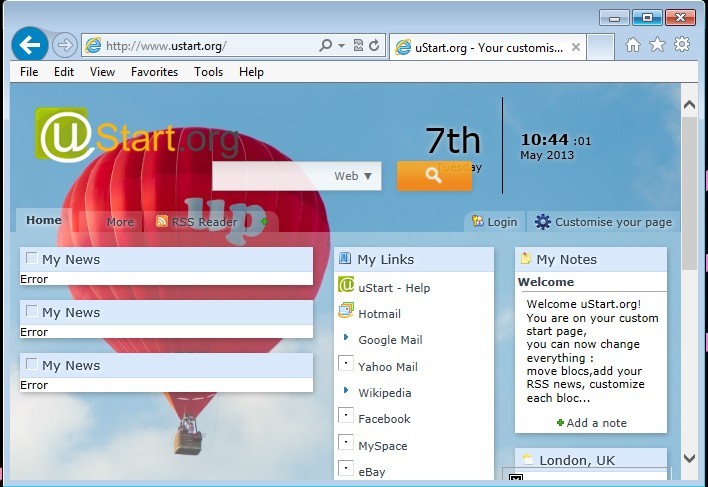The image size is (708, 487).
Task: Click the page scrollbar down arrow
Action: tap(689, 458)
